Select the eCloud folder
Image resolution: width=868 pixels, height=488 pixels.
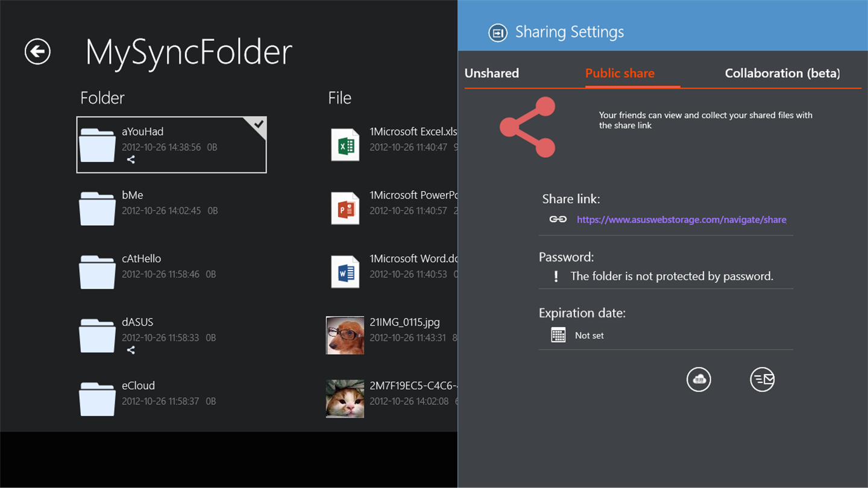pyautogui.click(x=172, y=398)
